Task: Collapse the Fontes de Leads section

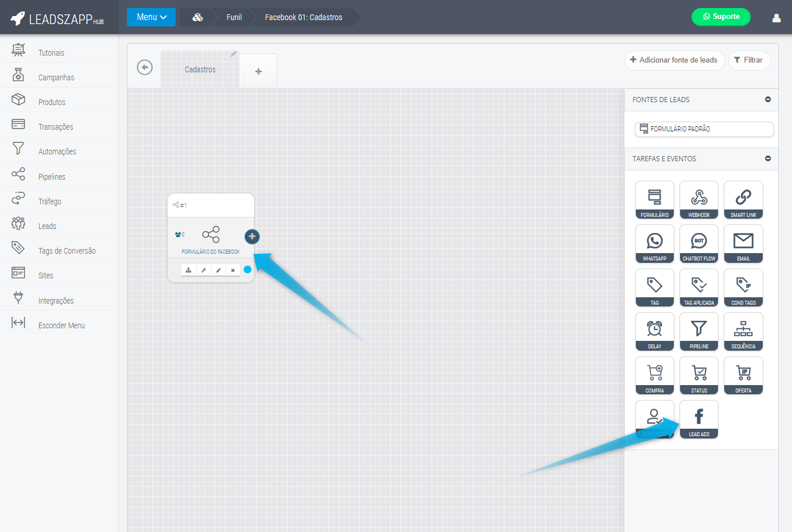Action: pos(767,100)
